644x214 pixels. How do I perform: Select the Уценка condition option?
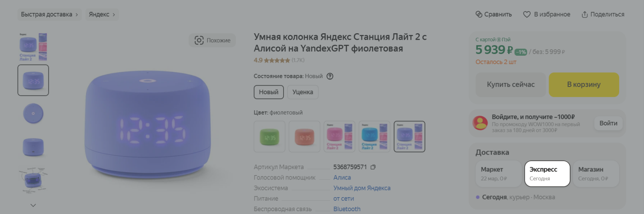[x=303, y=92]
